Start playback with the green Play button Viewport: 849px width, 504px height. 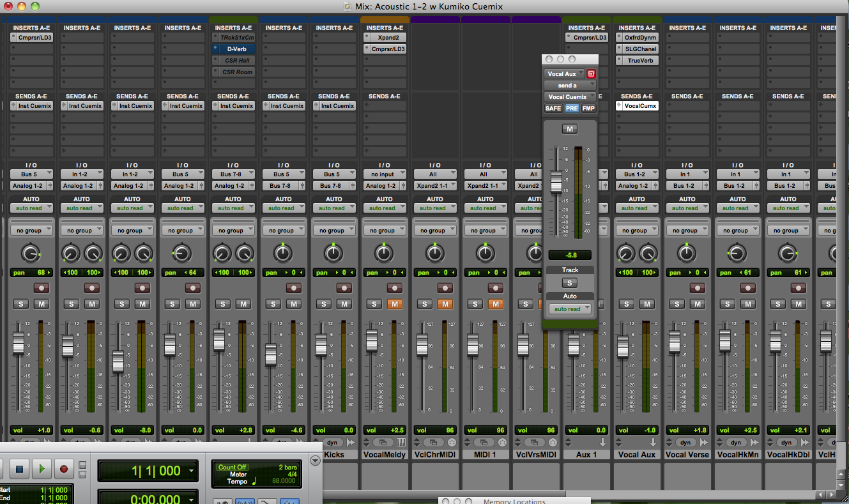[x=42, y=470]
